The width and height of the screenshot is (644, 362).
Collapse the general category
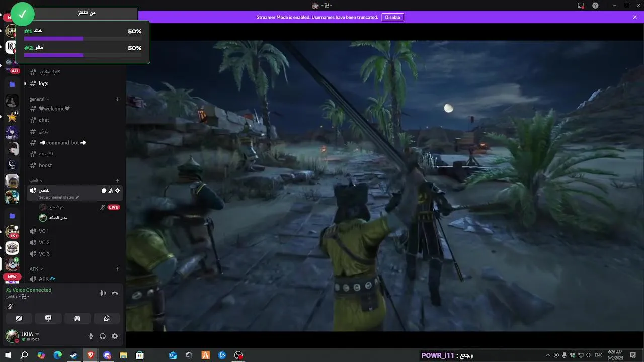click(39, 99)
